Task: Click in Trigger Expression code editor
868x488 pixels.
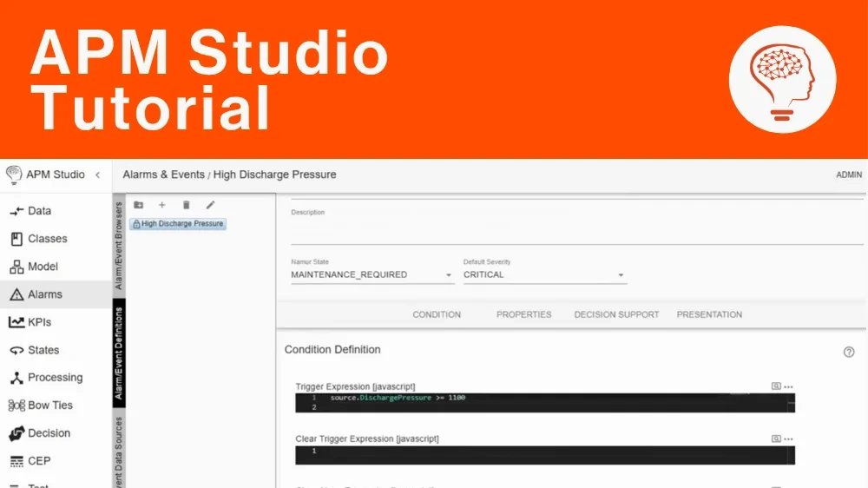Action: point(545,403)
